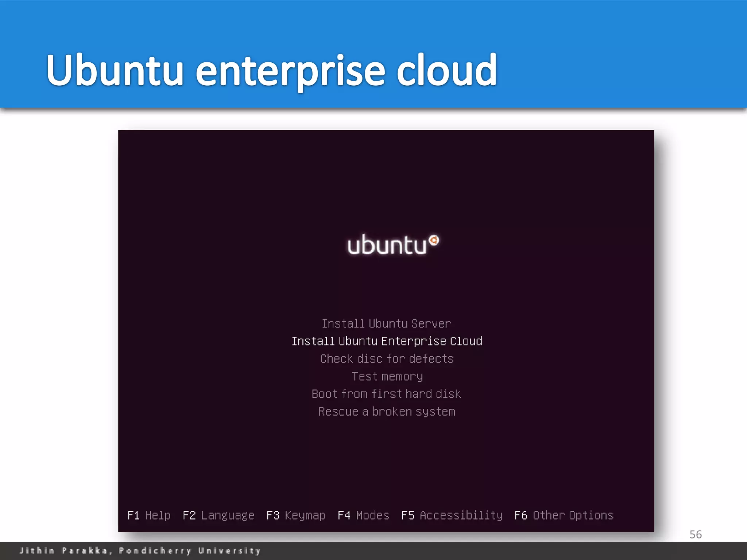Click the F6 key label
This screenshot has height=560, width=747.
tap(520, 515)
